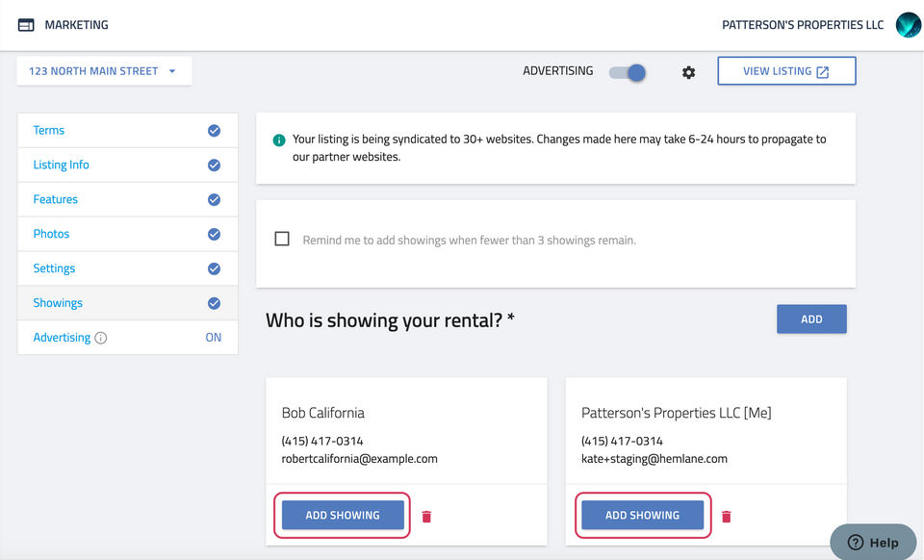Click the Who is showing your rental heading
This screenshot has width=924, height=560.
point(390,320)
